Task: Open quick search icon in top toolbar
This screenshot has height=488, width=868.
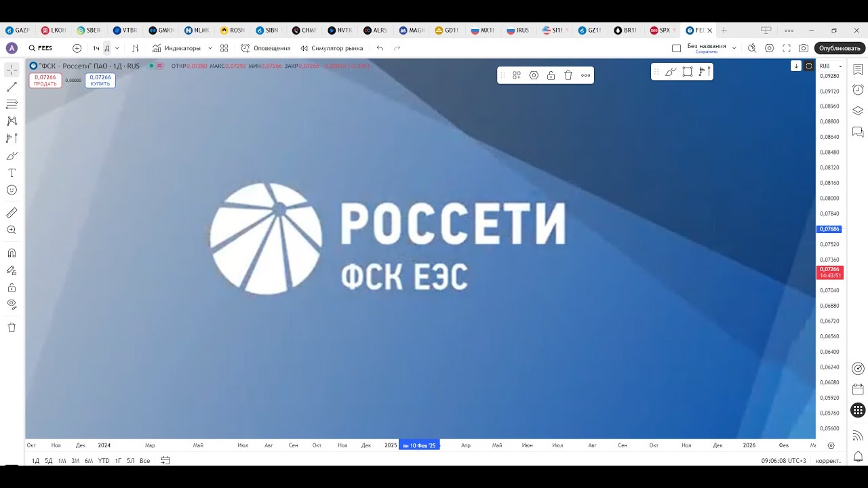Action: tap(751, 48)
